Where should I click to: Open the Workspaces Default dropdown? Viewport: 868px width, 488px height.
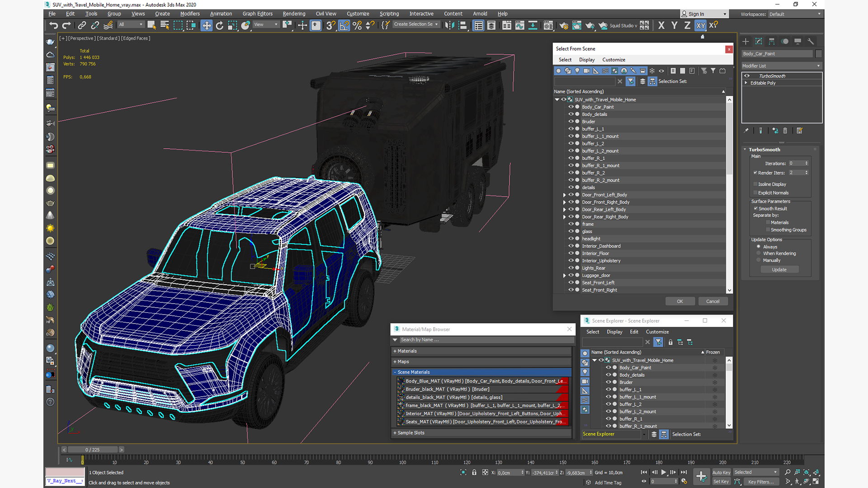pos(795,14)
